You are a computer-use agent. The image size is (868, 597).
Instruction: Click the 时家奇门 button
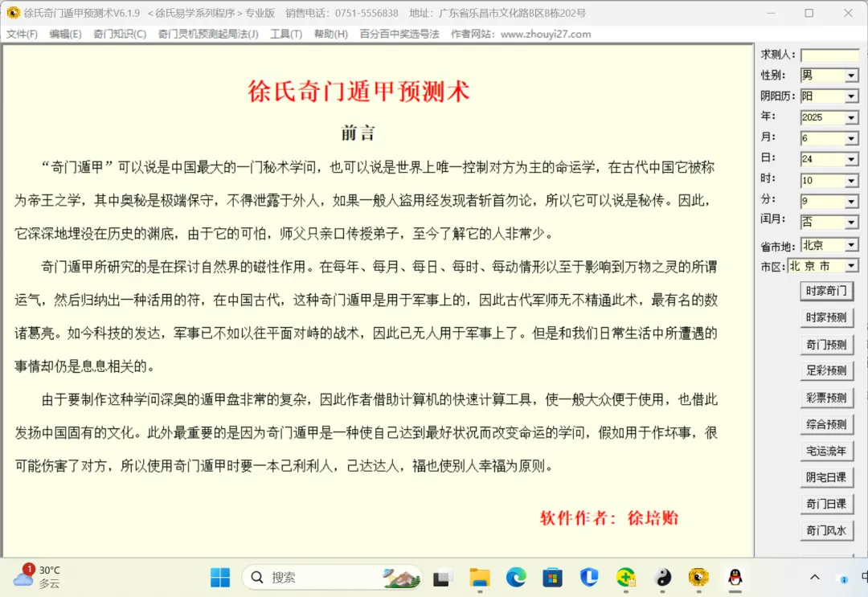[x=826, y=291]
